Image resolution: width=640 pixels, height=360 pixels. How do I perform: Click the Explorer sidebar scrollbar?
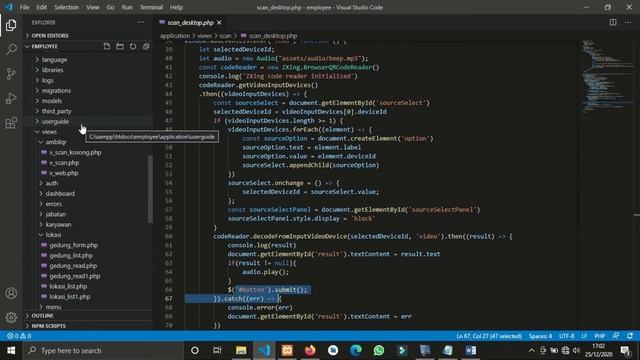(150, 189)
